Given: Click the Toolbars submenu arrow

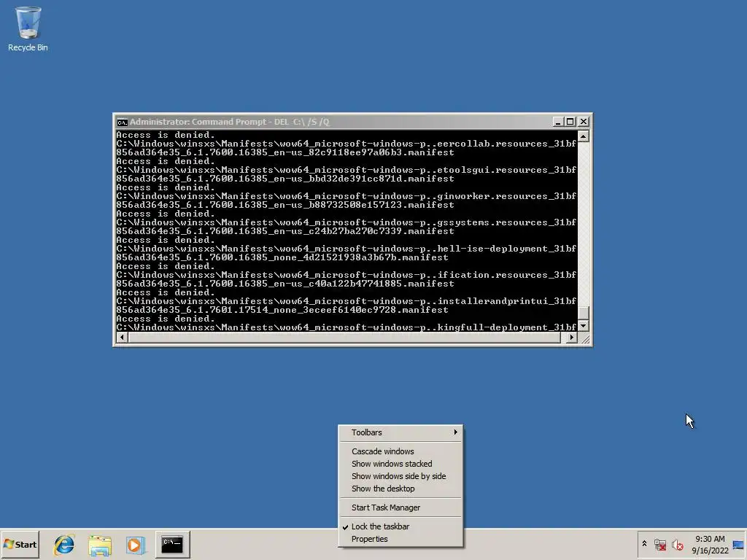Looking at the screenshot, I should tap(455, 432).
